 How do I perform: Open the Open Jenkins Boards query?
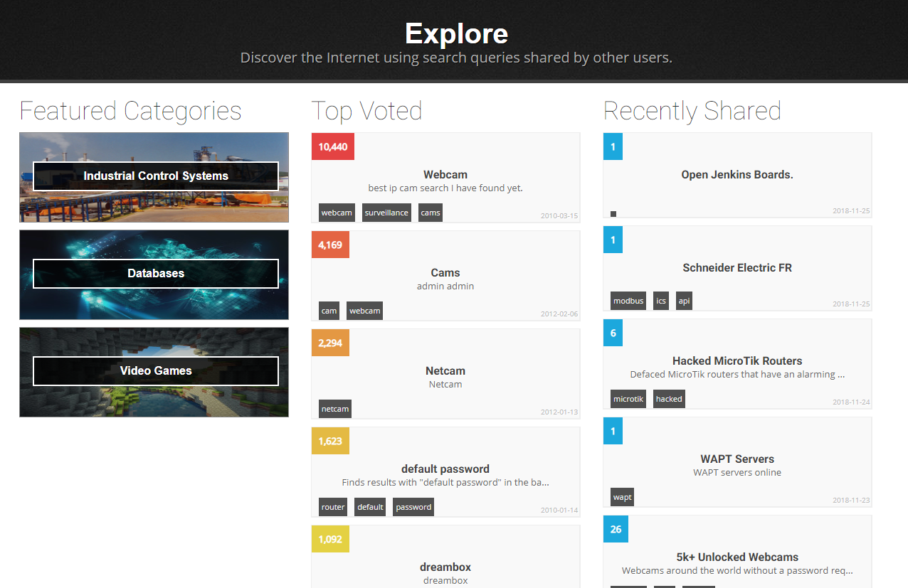coord(737,175)
